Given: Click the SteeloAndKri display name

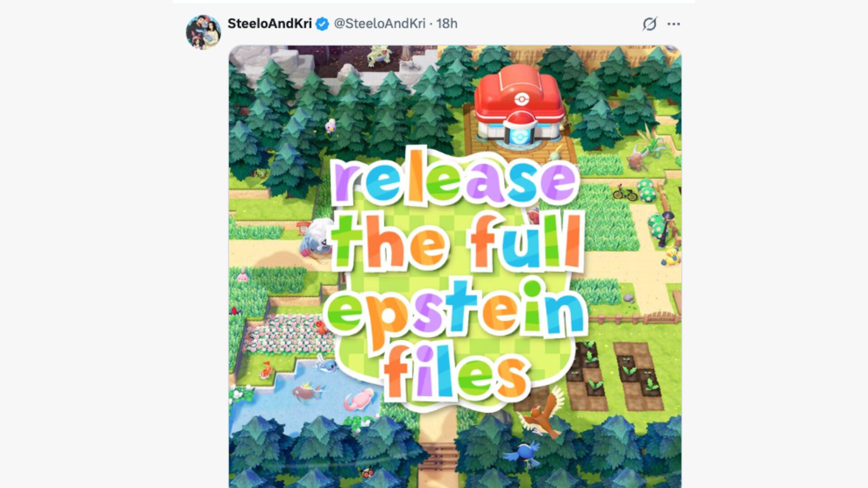Looking at the screenshot, I should [269, 23].
